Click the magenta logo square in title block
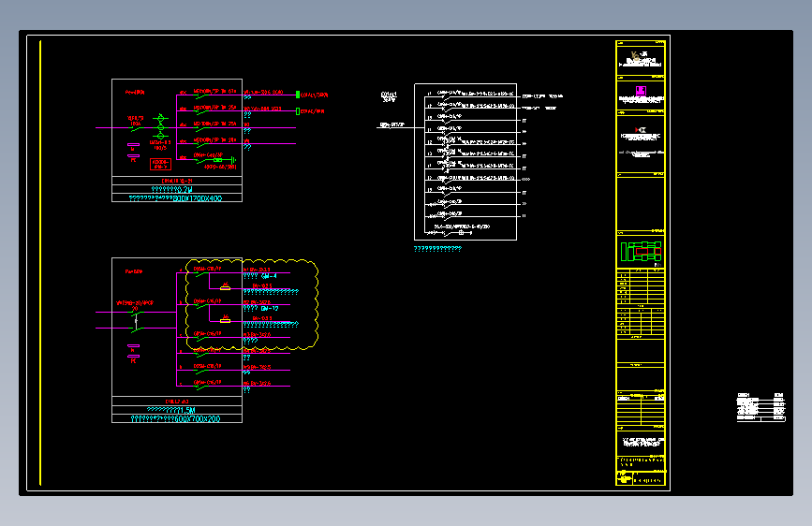The width and height of the screenshot is (812, 526). (x=641, y=91)
